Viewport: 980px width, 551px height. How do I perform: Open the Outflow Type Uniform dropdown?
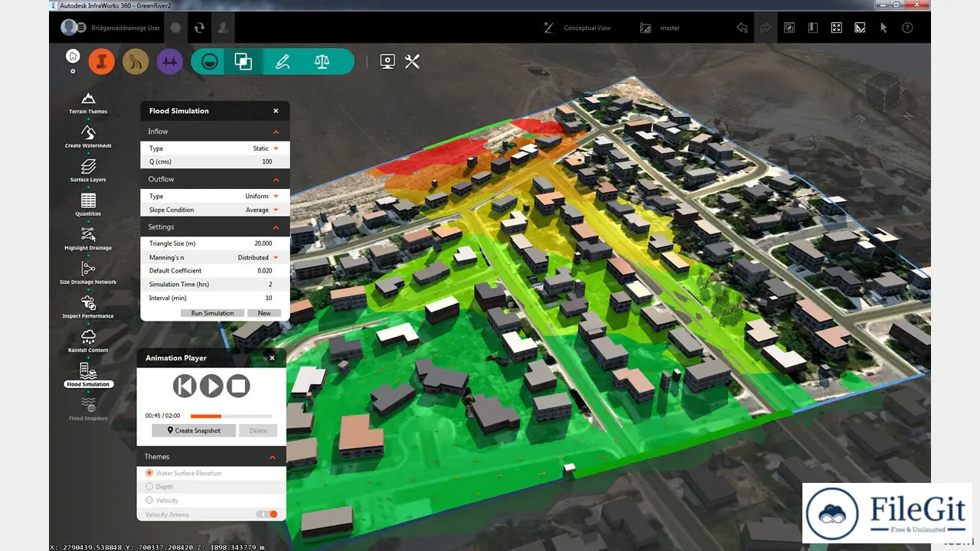[x=262, y=197]
